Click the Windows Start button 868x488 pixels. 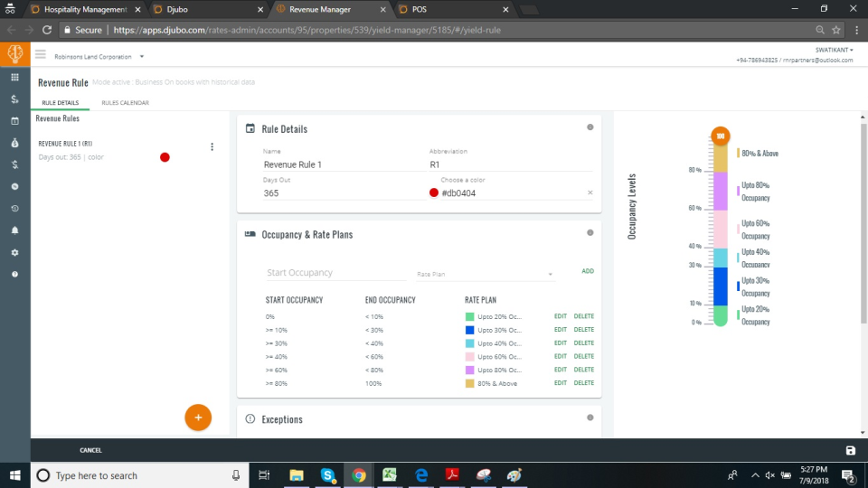[x=15, y=475]
